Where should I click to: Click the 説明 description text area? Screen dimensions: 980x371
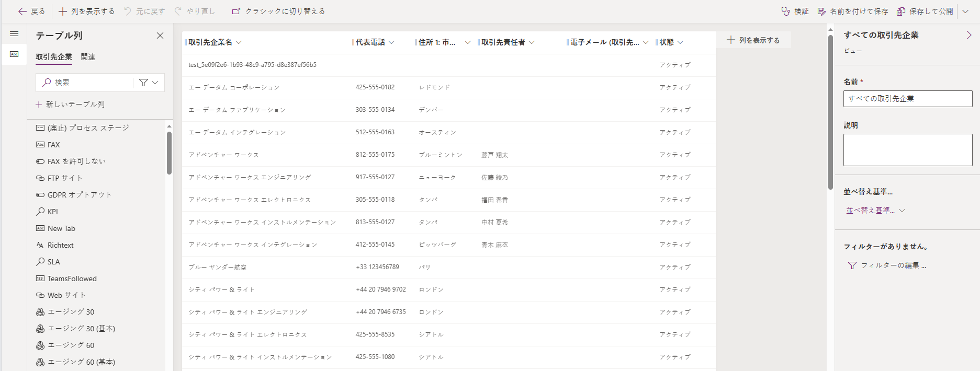click(x=908, y=150)
